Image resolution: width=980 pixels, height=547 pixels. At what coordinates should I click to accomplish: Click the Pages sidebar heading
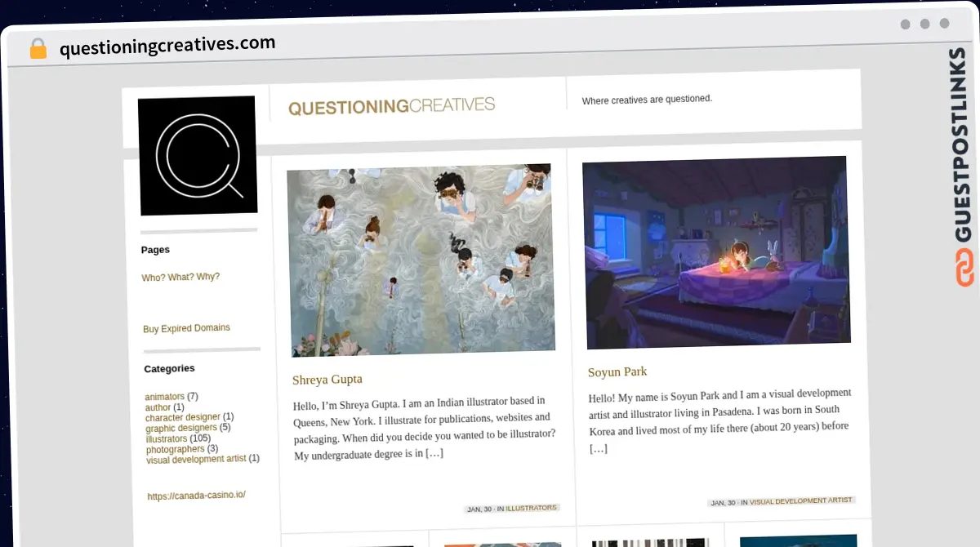(x=155, y=250)
